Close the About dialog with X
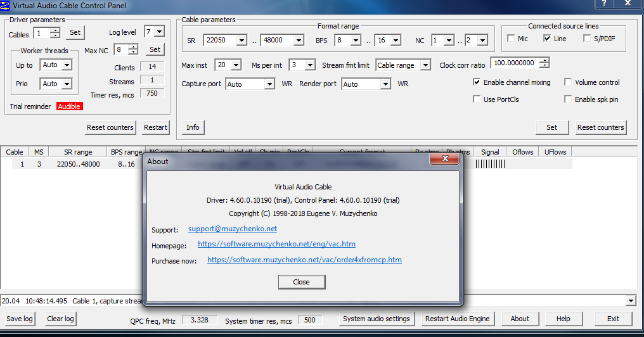 (444, 158)
